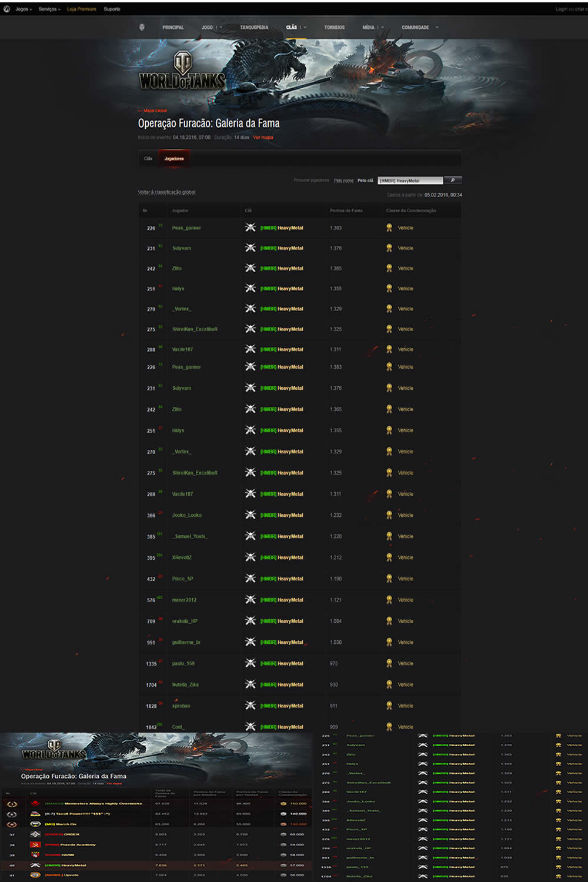Screen dimensions: 588x882
Task: Switch to the Clãs tab above the search row
Action: [148, 159]
